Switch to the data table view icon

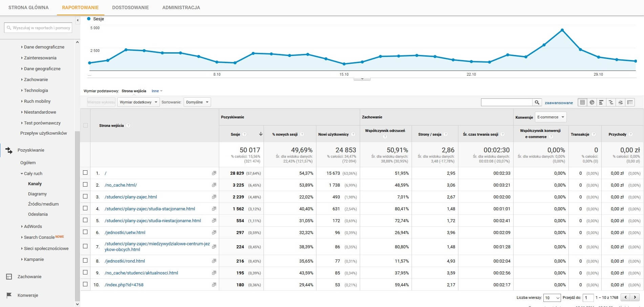tap(582, 102)
